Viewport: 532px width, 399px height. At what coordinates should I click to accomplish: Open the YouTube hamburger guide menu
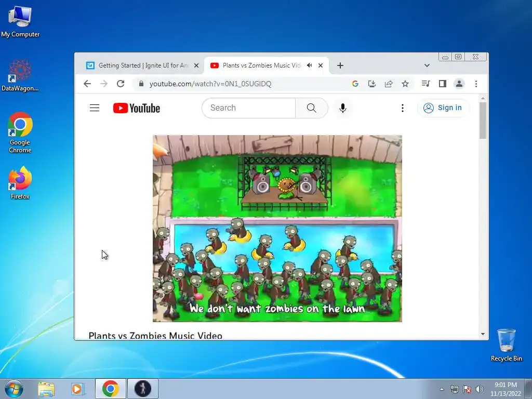tap(95, 108)
